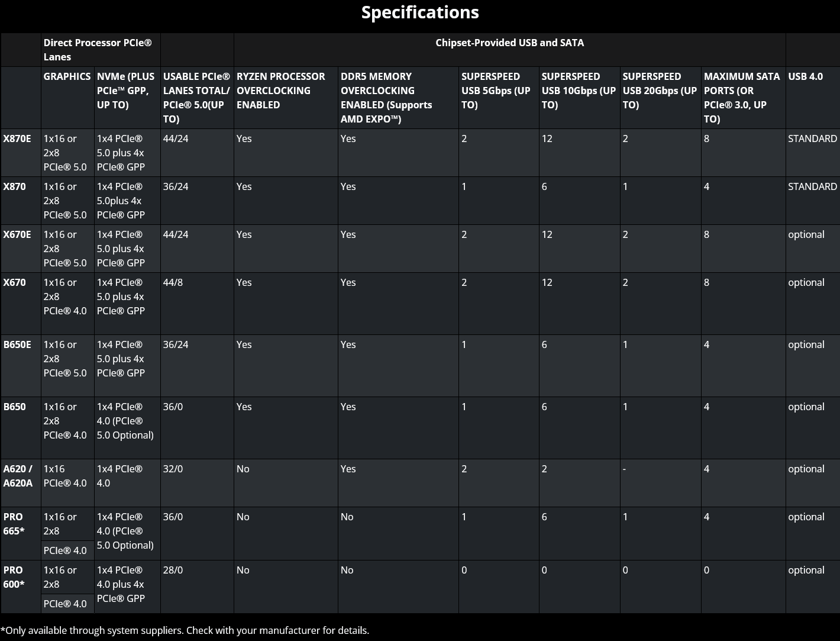Select the 44/8 lanes cell for X670

tap(173, 282)
